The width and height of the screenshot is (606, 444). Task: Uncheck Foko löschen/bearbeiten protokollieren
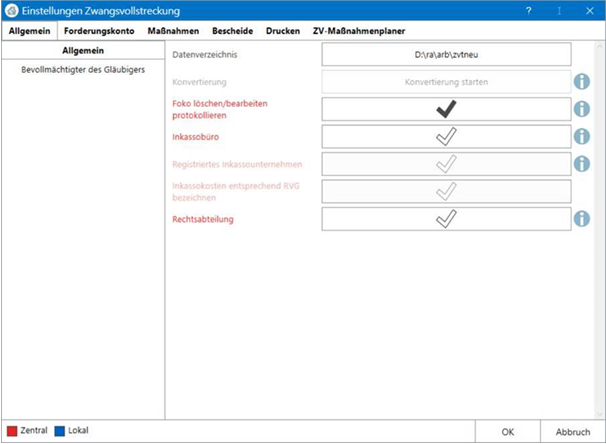(x=446, y=109)
